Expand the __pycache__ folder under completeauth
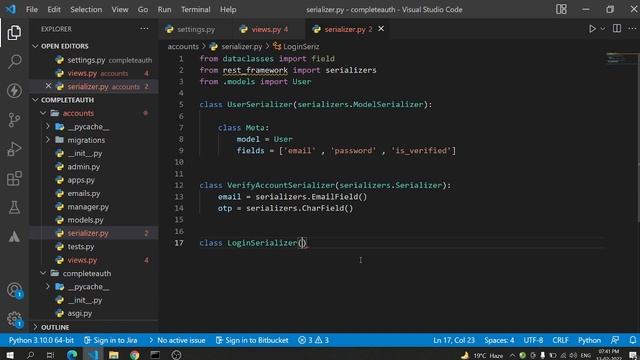 click(x=48, y=287)
